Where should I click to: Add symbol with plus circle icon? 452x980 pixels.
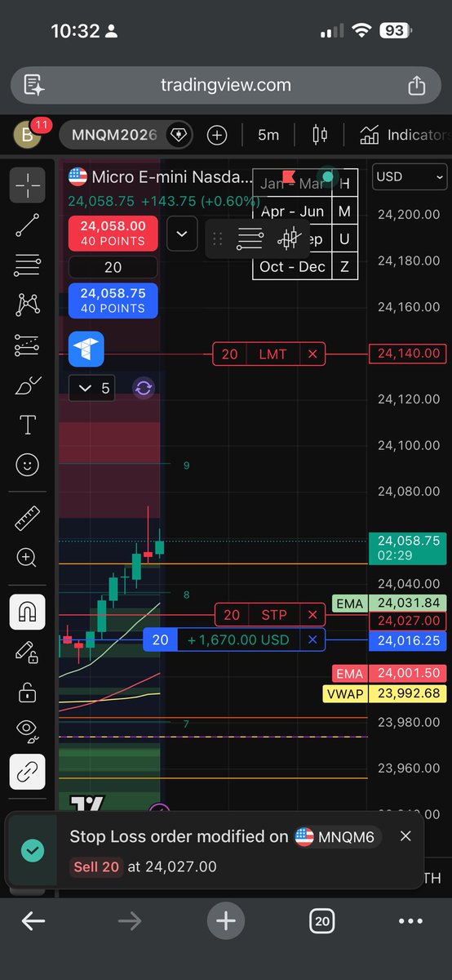pyautogui.click(x=217, y=135)
